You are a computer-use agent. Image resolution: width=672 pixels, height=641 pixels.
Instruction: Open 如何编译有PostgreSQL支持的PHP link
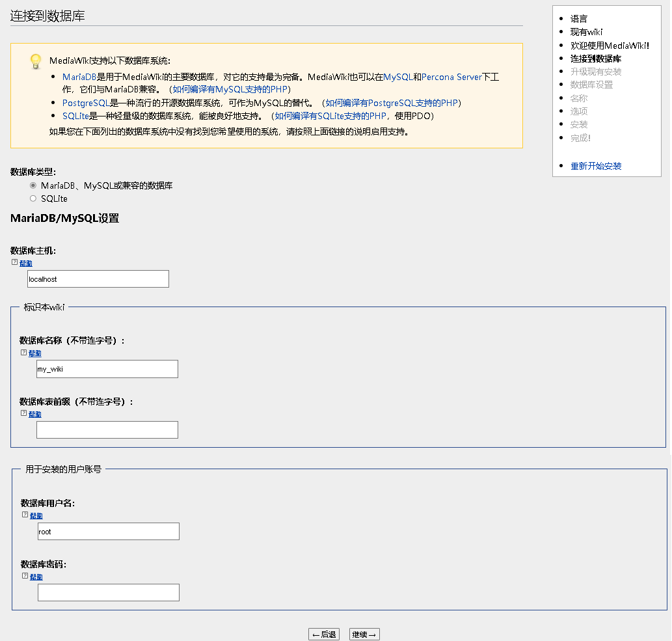392,103
